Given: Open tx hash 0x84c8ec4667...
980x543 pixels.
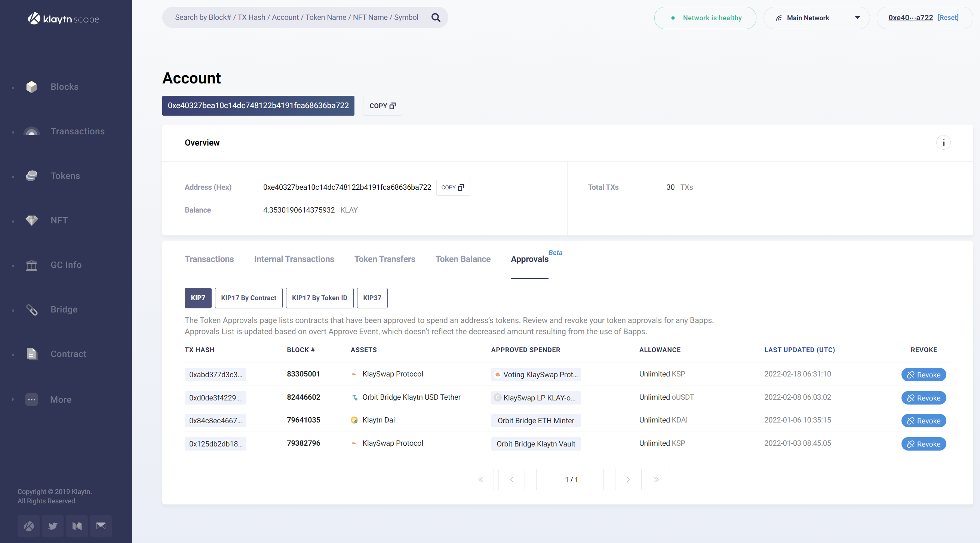Looking at the screenshot, I should 215,421.
